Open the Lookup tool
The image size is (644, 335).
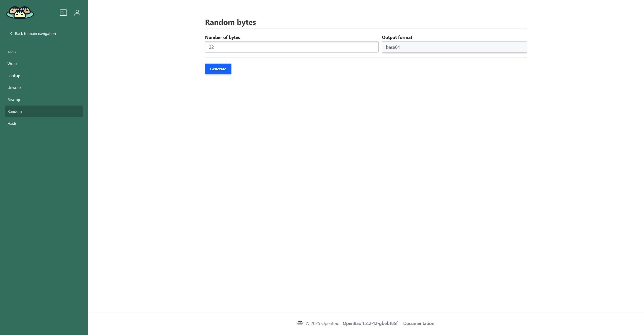(x=14, y=76)
